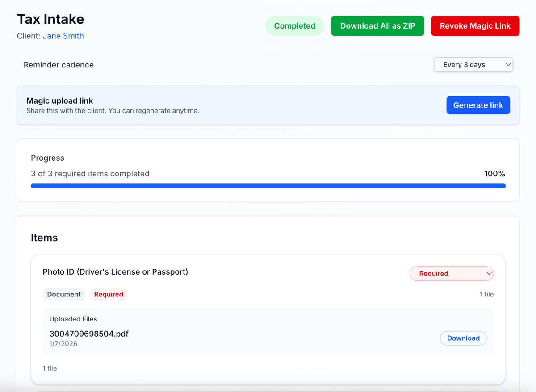
Task: Click the 100% progress percentage
Action: coord(494,174)
